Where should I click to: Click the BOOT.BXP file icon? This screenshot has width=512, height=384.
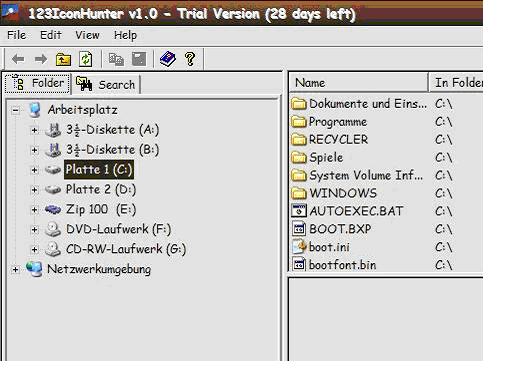coord(299,229)
